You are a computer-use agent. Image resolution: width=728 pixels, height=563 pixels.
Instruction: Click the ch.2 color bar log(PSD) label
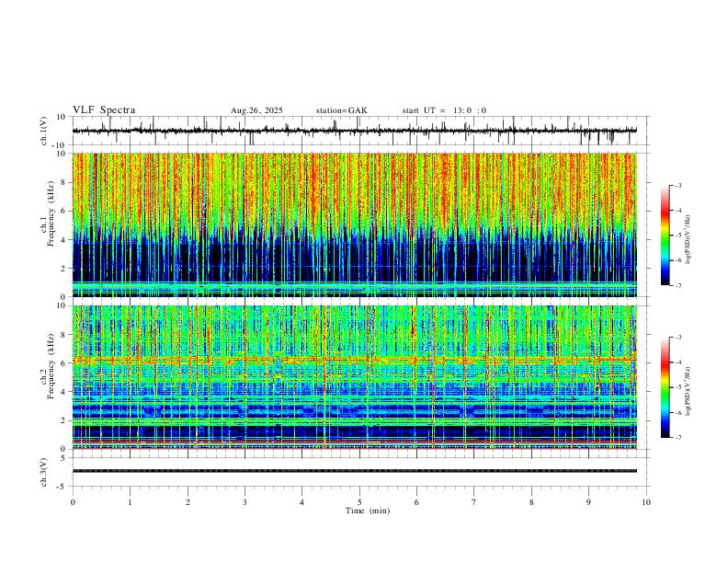click(688, 391)
